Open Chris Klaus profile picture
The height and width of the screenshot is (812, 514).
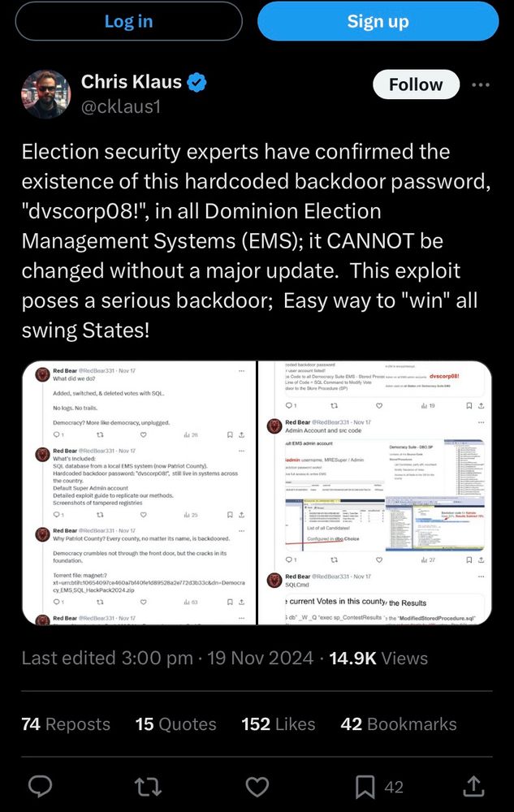[45, 94]
